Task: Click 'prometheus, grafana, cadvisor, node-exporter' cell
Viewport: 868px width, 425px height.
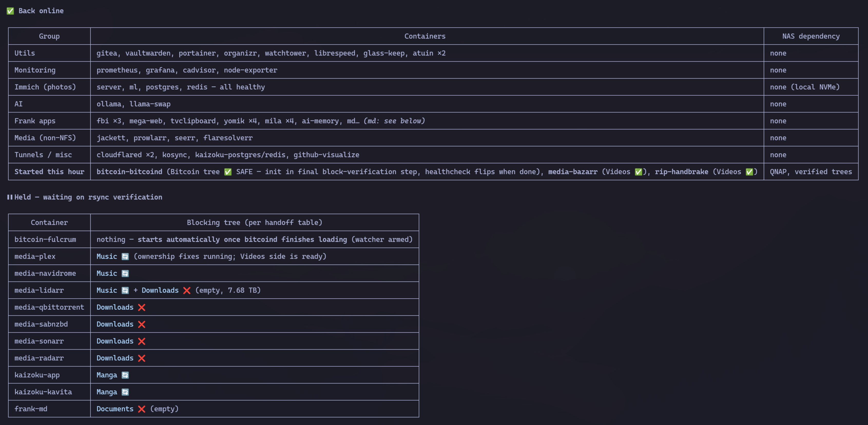Action: [427, 70]
